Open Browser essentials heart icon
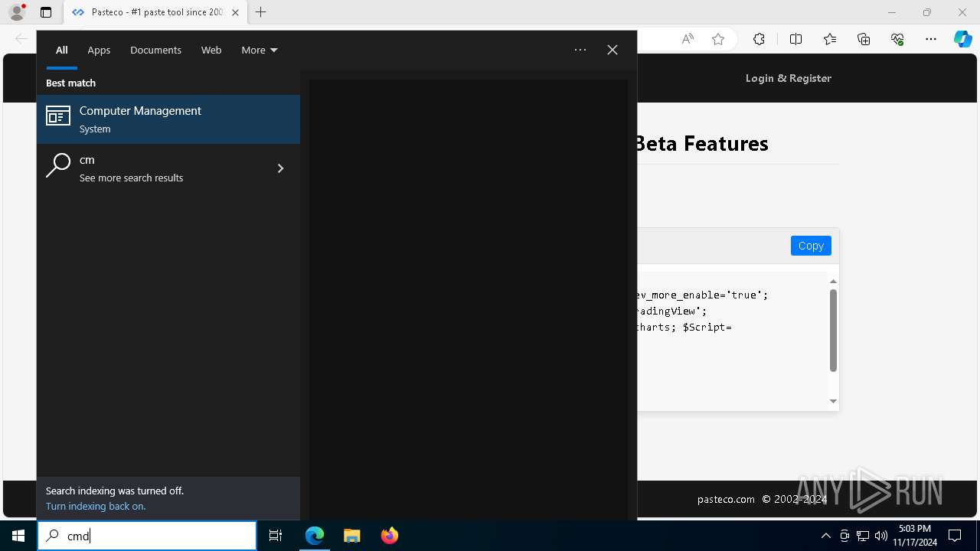Image resolution: width=980 pixels, height=551 pixels. click(x=897, y=39)
